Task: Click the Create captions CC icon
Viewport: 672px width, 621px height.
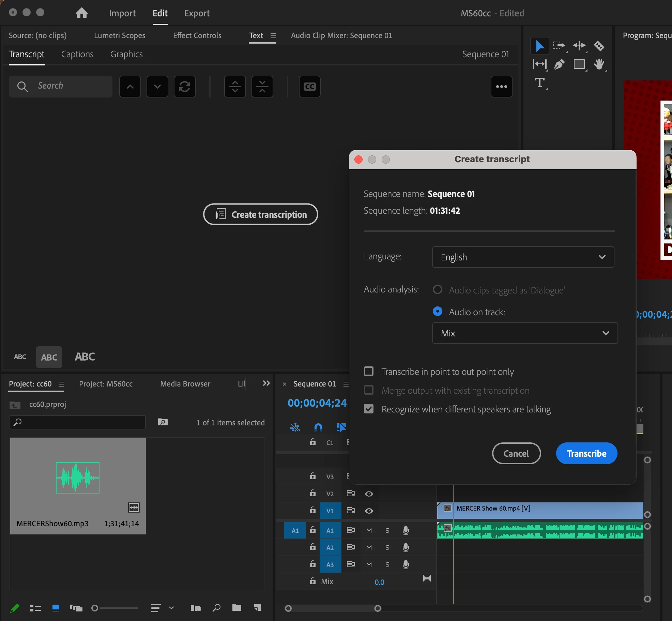Action: click(x=309, y=87)
